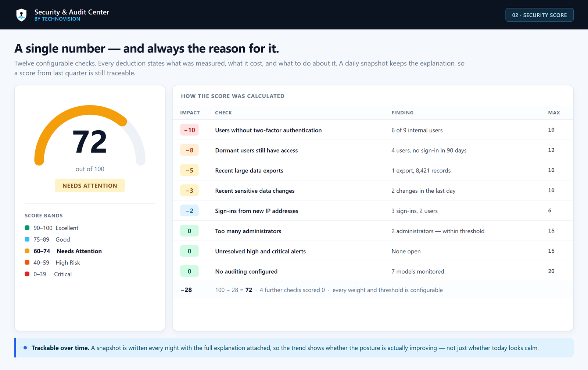
Task: Click the −5 impact badge
Action: tap(189, 170)
